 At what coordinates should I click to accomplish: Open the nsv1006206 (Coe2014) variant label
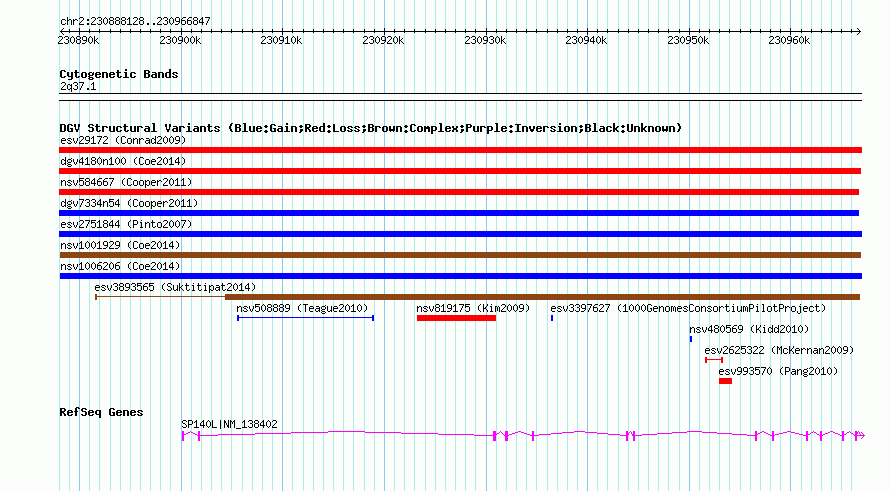tap(120, 266)
